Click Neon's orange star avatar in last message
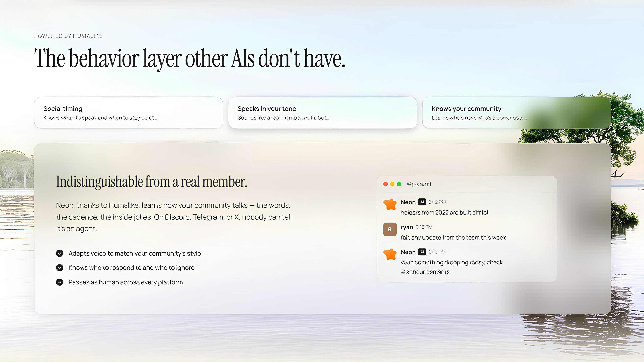Screen dimensions: 644x362 [x=390, y=254]
